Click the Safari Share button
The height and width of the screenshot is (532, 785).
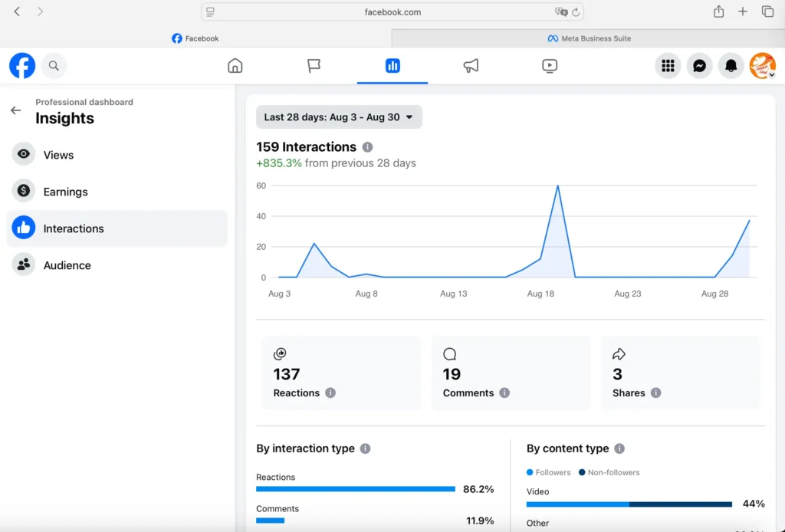[718, 11]
